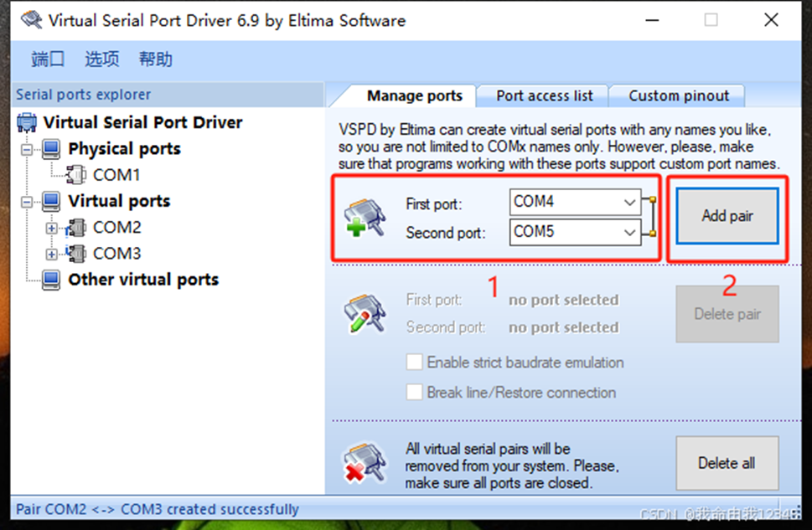
Task: Select the Physical ports computer icon
Action: pyautogui.click(x=52, y=149)
